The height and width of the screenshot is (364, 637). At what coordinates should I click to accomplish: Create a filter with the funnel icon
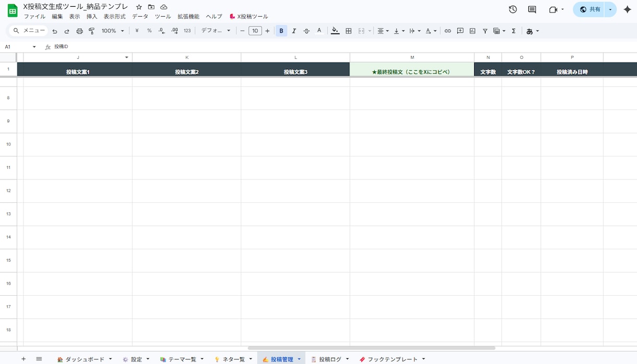pos(485,31)
